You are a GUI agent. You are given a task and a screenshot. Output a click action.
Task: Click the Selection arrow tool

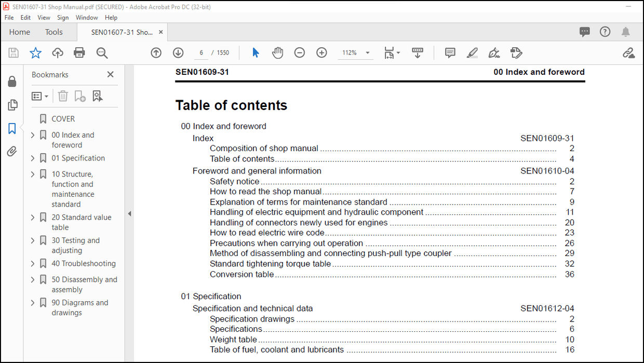pos(256,52)
